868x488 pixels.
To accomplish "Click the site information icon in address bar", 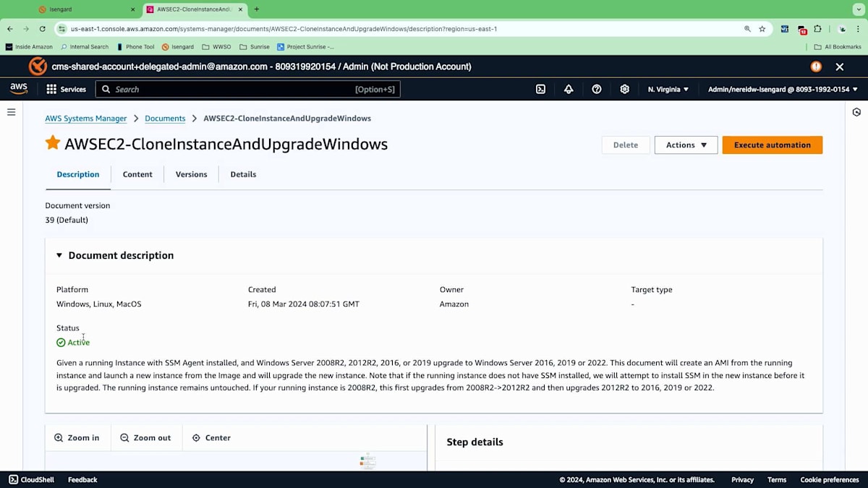I will [x=62, y=29].
